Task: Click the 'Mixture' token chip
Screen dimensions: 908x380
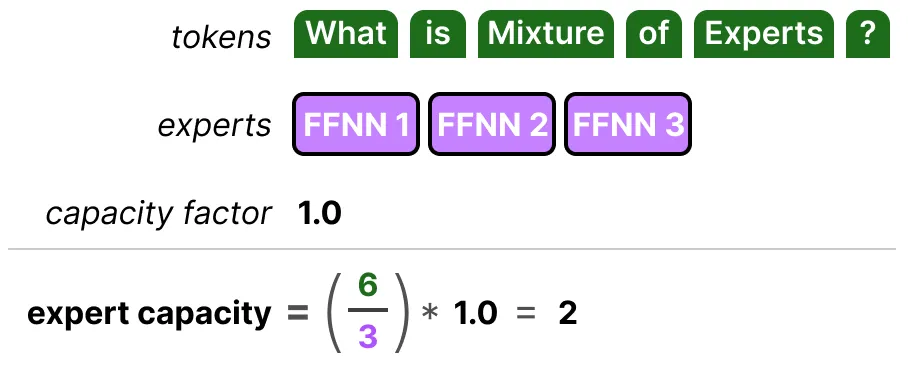Action: coord(545,34)
